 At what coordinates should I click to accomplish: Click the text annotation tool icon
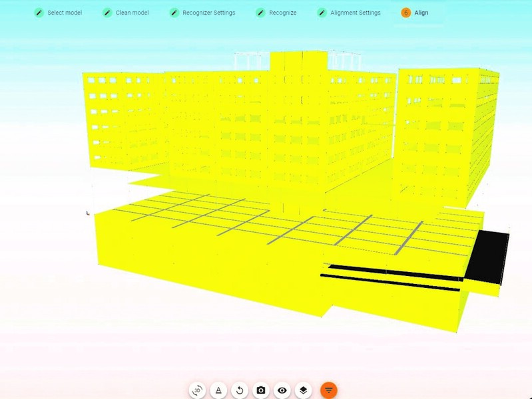(218, 390)
